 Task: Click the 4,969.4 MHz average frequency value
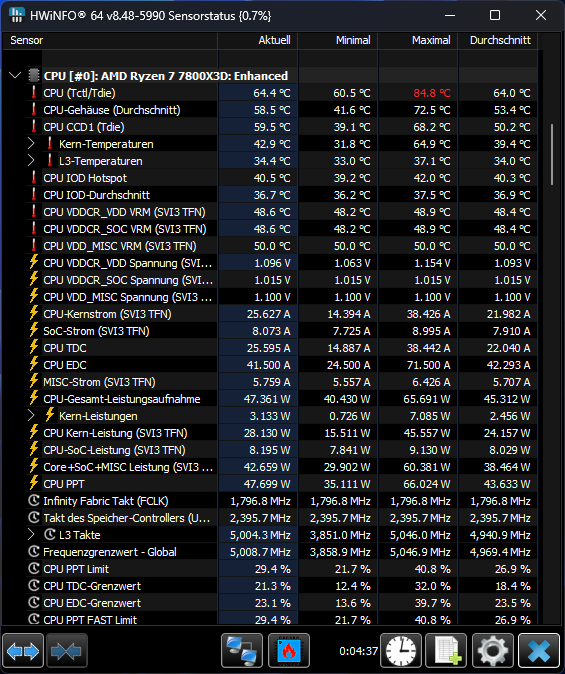500,551
